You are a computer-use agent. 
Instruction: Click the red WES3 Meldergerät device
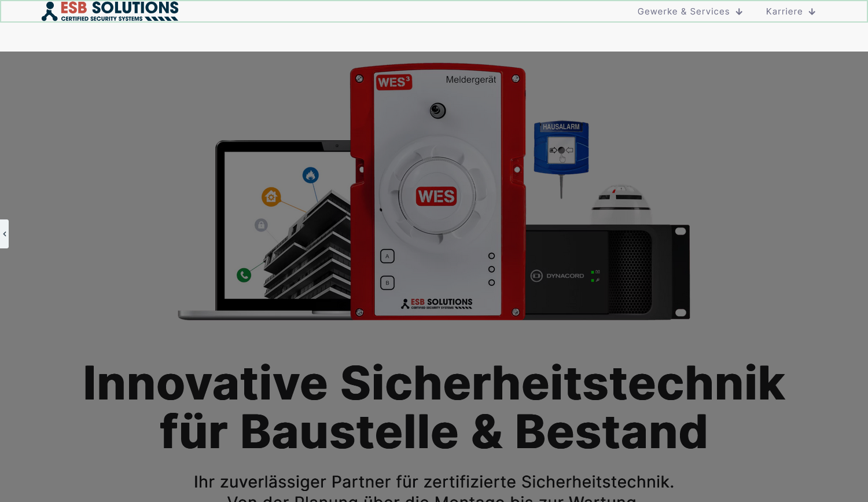437,192
